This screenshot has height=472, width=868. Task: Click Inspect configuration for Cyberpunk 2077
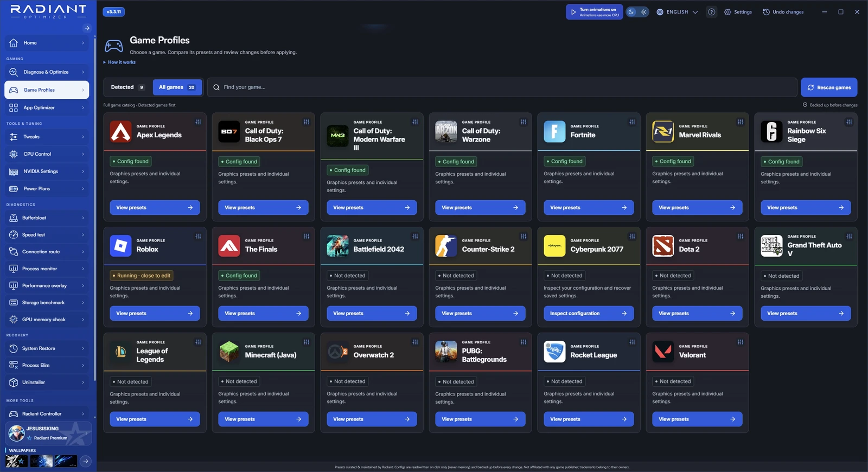tap(589, 314)
